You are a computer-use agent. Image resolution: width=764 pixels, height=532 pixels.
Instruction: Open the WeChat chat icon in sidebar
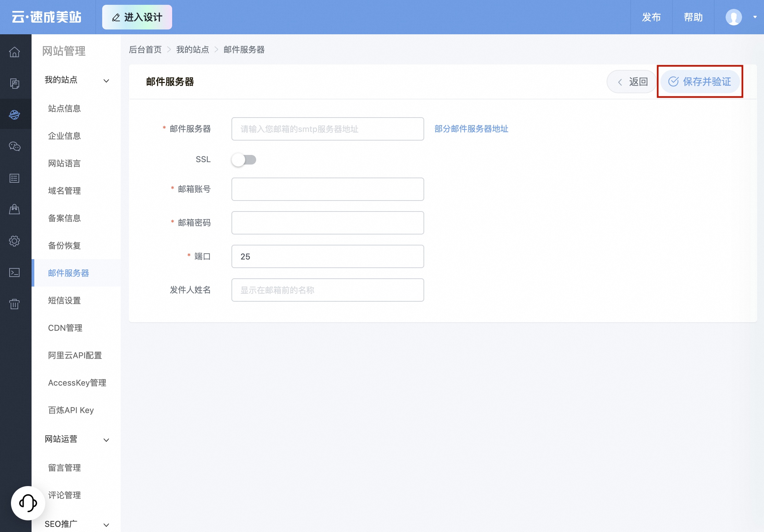pyautogui.click(x=14, y=146)
